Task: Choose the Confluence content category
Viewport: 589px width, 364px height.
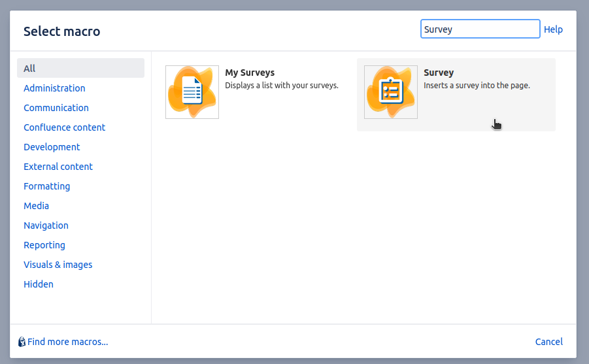Action: [x=64, y=127]
